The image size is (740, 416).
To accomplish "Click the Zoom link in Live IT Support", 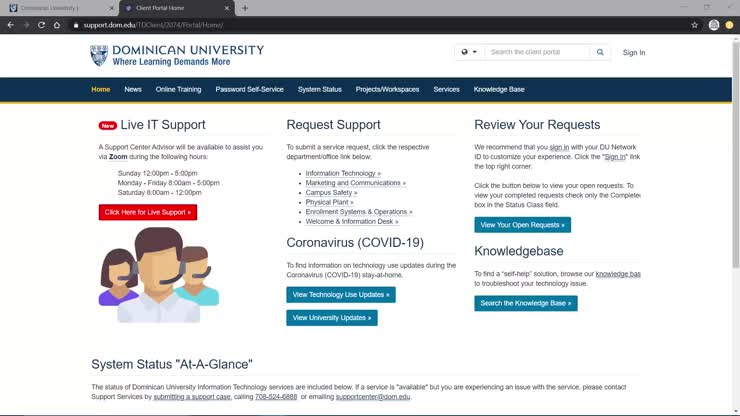I will [118, 157].
